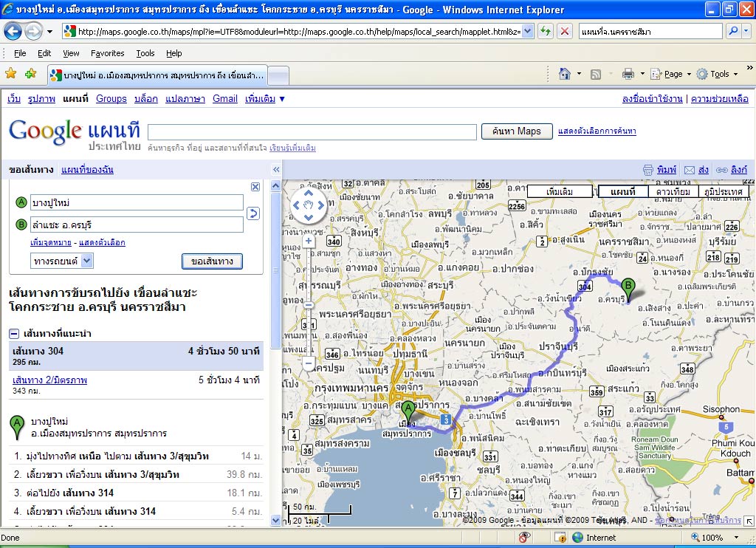Click the Add to Favorites star-plus icon
The height and width of the screenshot is (548, 756).
(x=31, y=73)
